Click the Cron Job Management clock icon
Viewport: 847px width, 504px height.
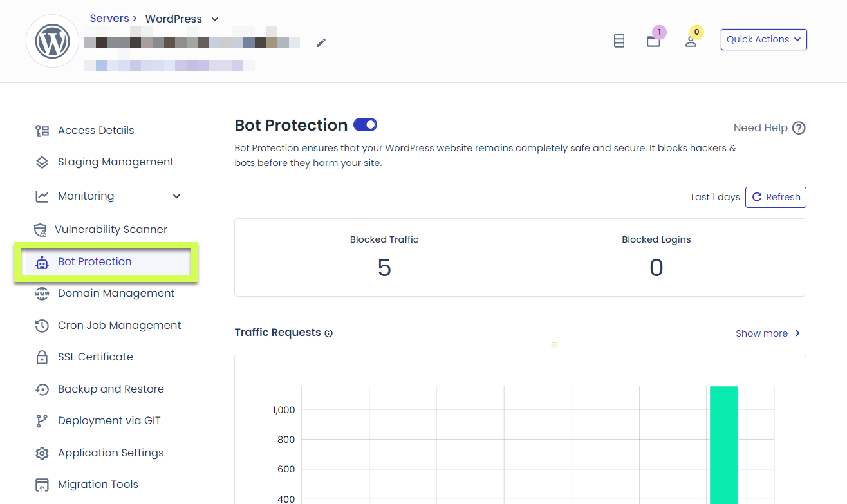coord(42,326)
